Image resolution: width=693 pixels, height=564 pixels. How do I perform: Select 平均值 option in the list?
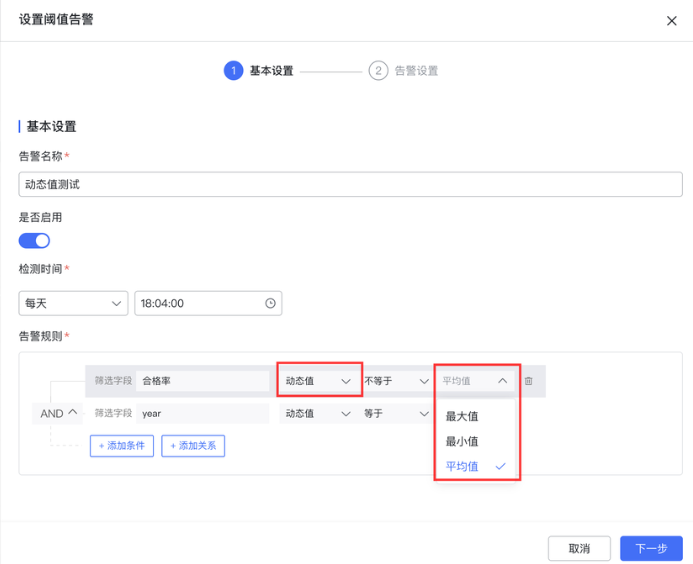point(476,466)
